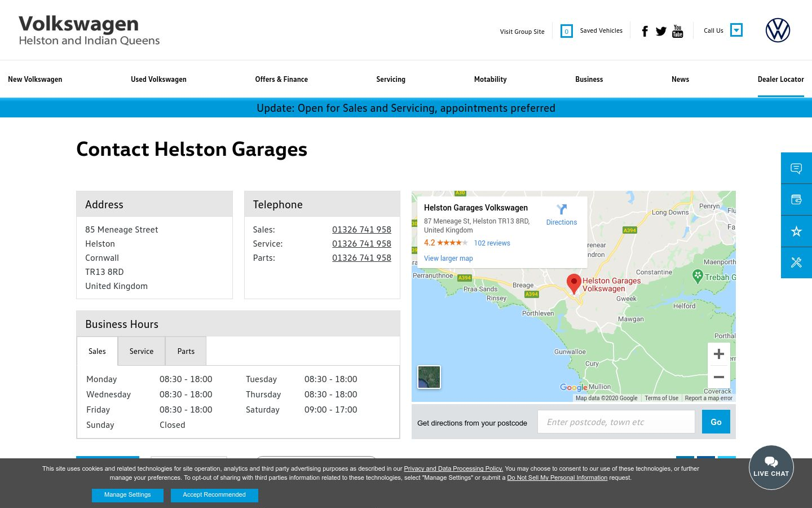Click the side panel message enquiry icon
Viewport: 812px width, 508px height.
pos(796,168)
